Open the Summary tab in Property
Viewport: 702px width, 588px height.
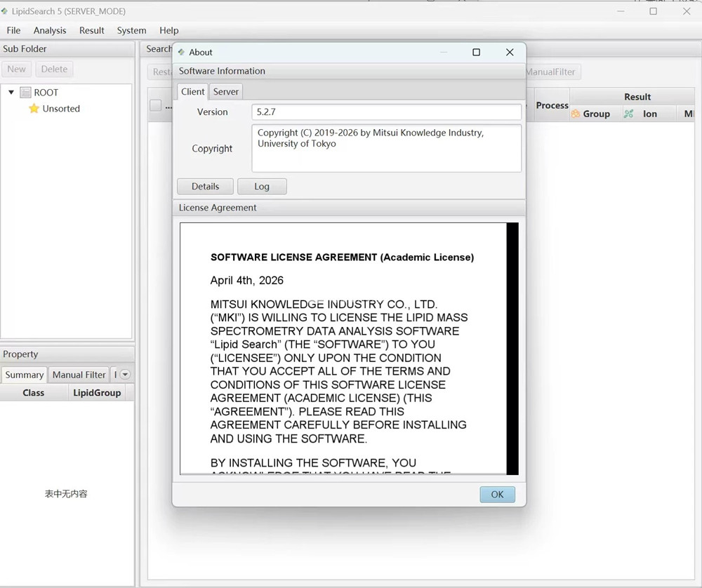(24, 375)
